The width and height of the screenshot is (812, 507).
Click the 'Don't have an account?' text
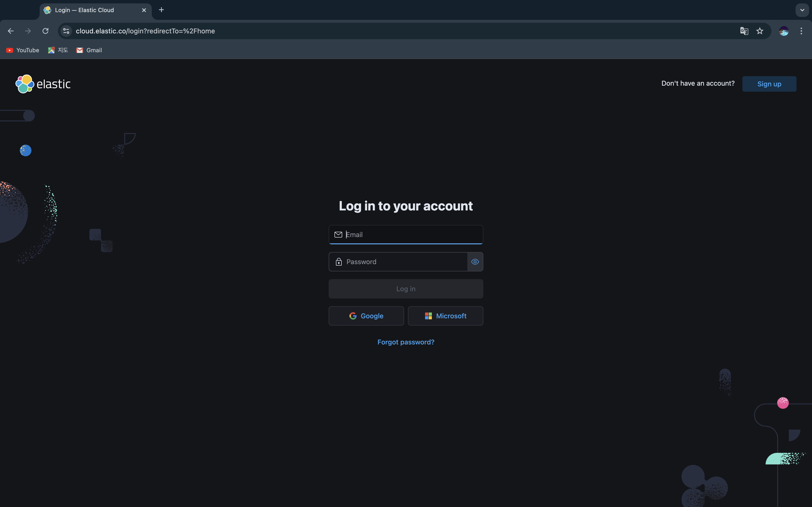(698, 83)
